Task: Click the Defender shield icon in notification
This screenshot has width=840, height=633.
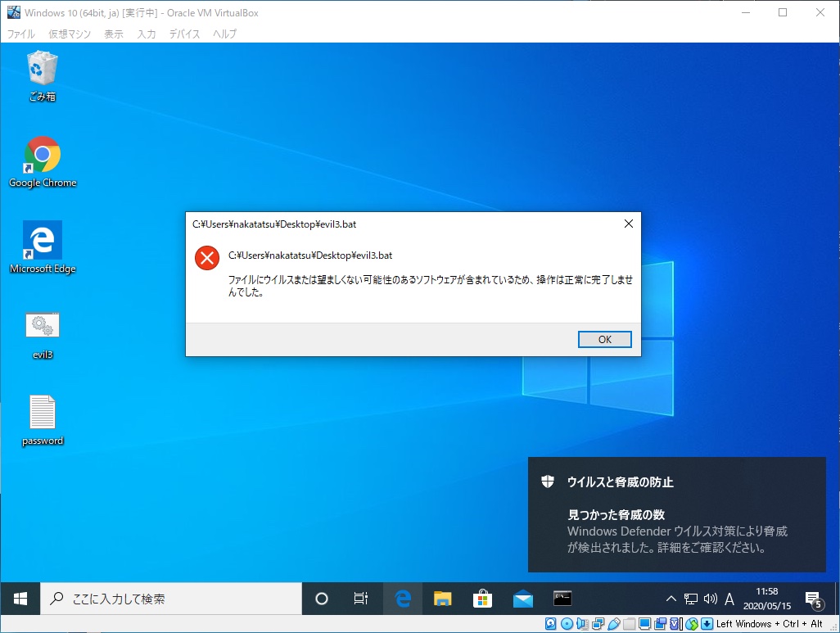Action: pos(548,482)
